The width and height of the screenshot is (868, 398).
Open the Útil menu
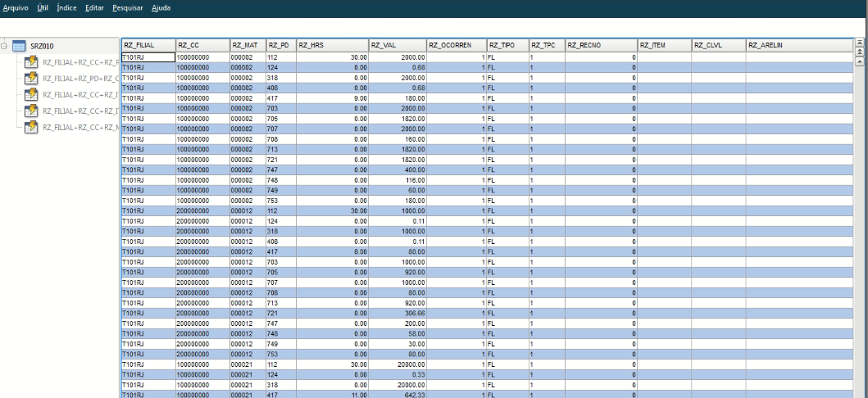click(43, 7)
